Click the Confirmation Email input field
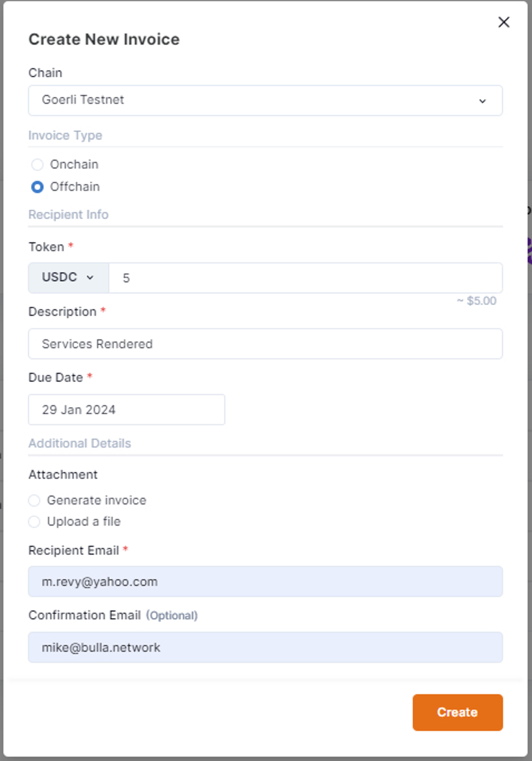 click(265, 647)
